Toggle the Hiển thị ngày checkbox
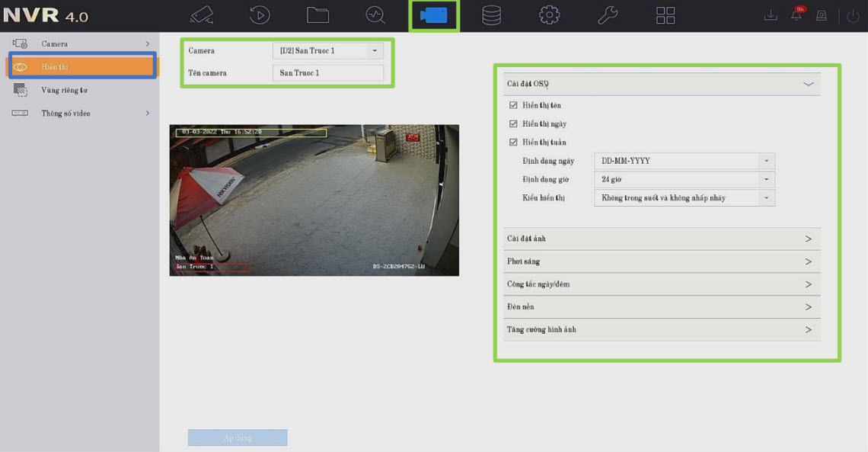The height and width of the screenshot is (452, 868). pyautogui.click(x=513, y=123)
